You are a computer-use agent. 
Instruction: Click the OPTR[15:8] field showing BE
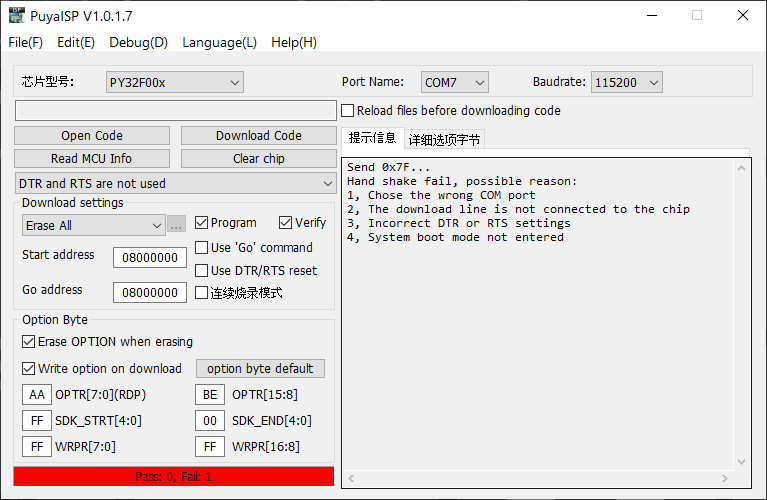click(210, 395)
